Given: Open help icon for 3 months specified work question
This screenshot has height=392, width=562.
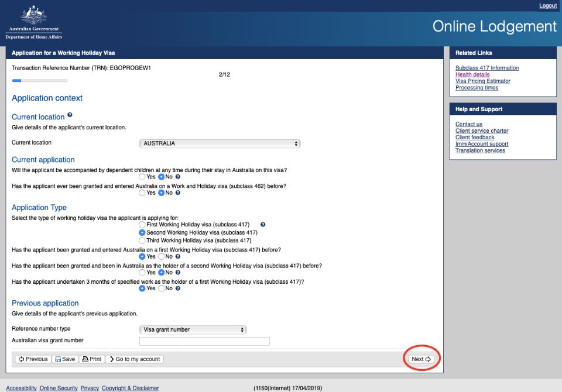Looking at the screenshot, I should point(178,288).
